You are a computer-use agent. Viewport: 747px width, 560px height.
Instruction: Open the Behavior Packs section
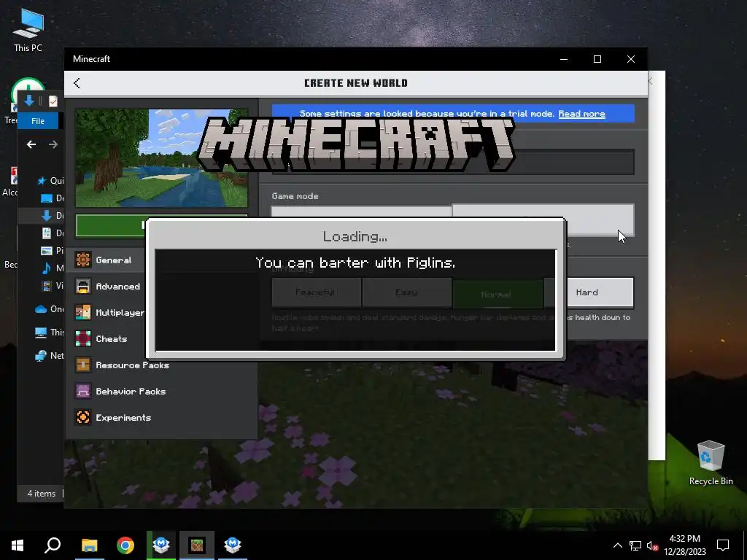pyautogui.click(x=162, y=391)
